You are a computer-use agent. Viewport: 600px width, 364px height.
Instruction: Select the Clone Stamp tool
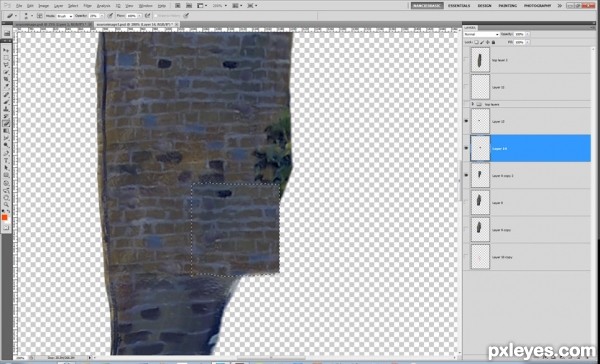click(x=6, y=109)
